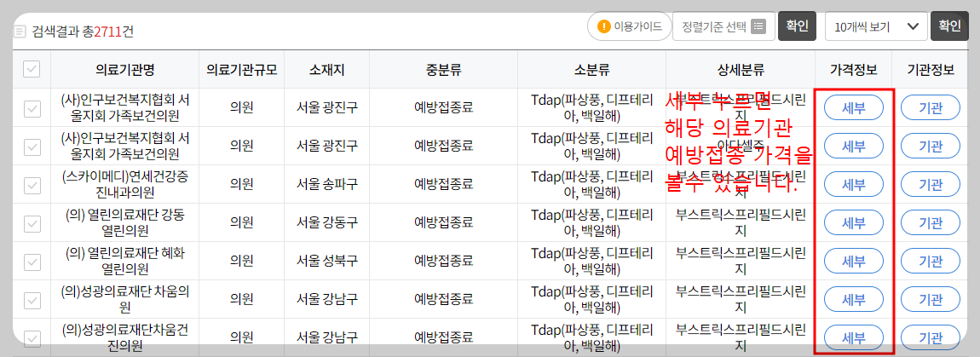The width and height of the screenshot is (980, 357).
Task: Click the 서울 송파구 location cell
Action: coord(327,184)
